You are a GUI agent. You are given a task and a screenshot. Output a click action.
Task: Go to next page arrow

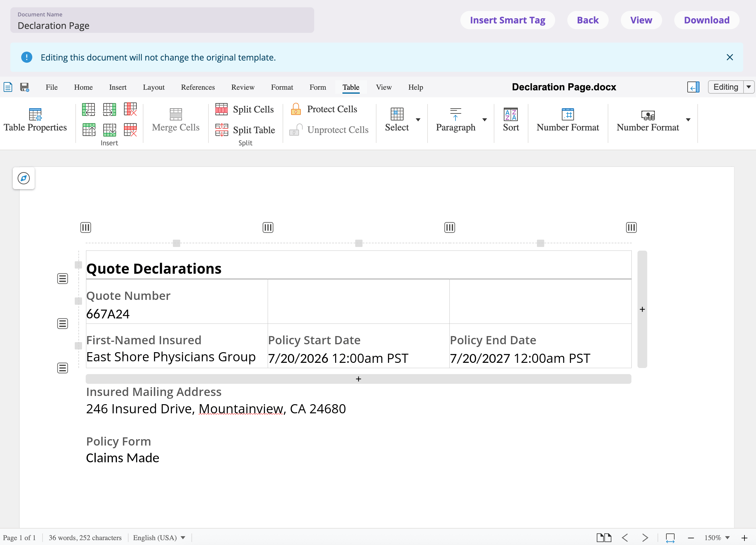click(x=645, y=538)
